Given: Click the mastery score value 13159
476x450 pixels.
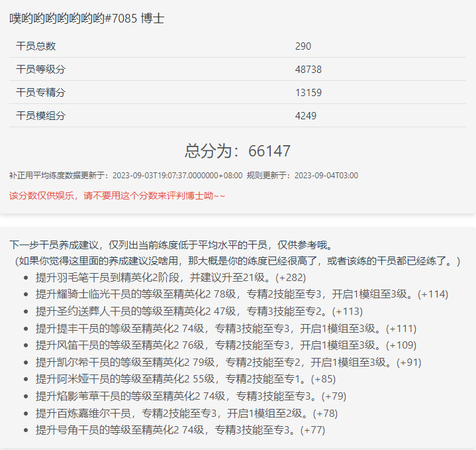Looking at the screenshot, I should (x=308, y=92).
